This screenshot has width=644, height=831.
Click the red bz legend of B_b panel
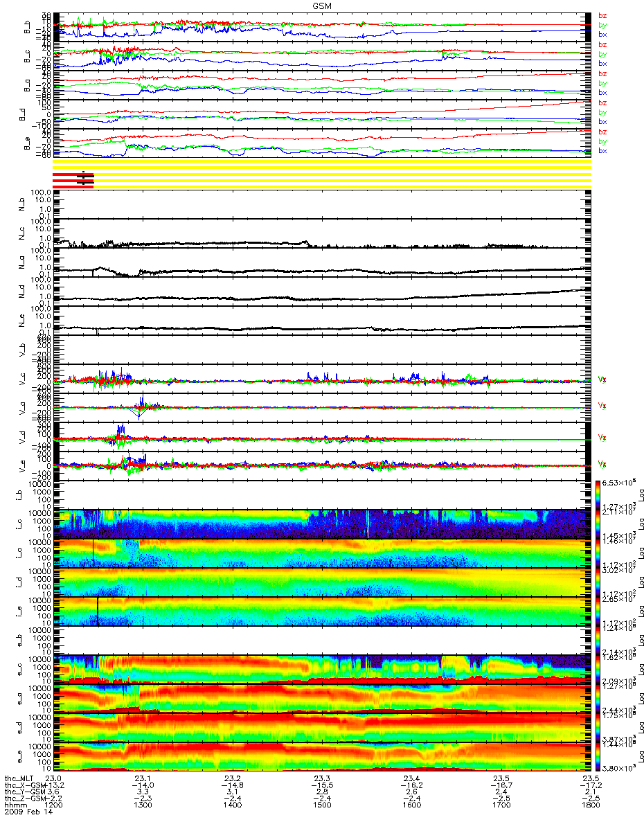(602, 15)
